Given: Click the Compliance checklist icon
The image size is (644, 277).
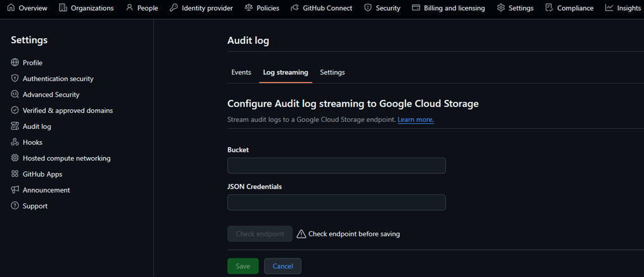Looking at the screenshot, I should click(x=549, y=8).
